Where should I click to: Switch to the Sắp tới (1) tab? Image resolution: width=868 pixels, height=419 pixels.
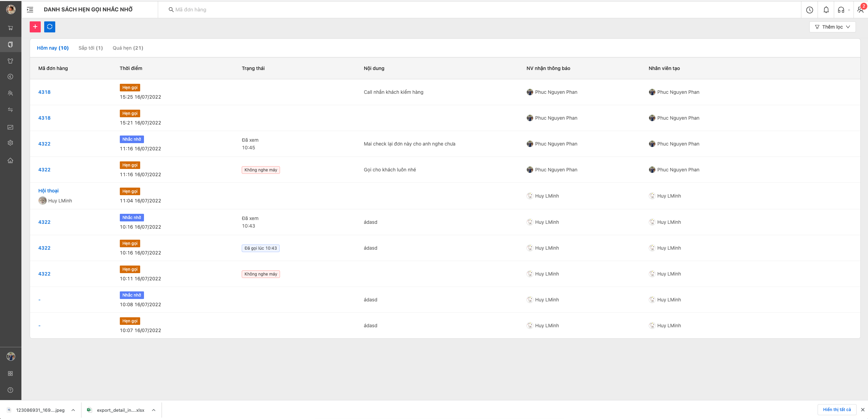[x=90, y=48]
